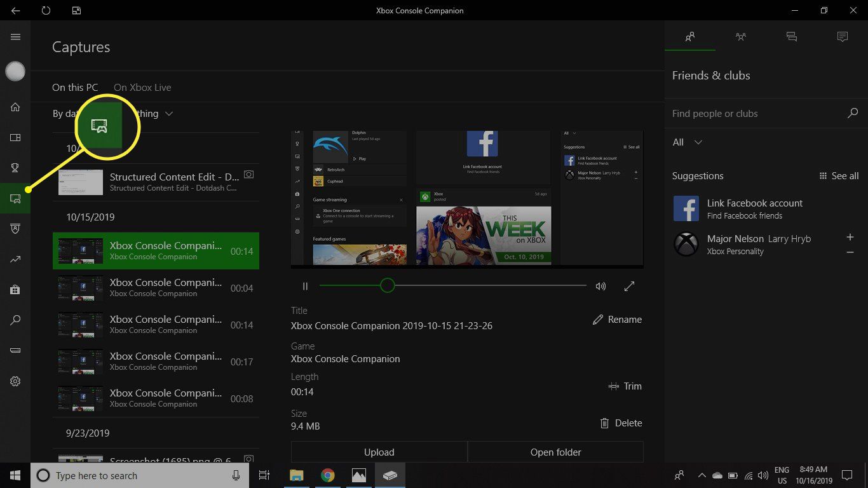The height and width of the screenshot is (488, 868).
Task: Open the Clubs shield icon
Action: coord(15,229)
